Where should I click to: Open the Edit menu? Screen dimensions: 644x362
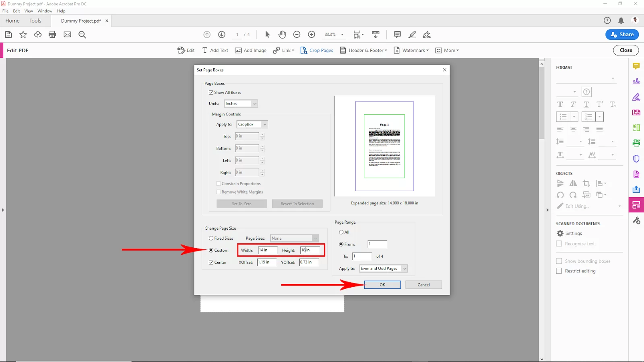pos(17,11)
